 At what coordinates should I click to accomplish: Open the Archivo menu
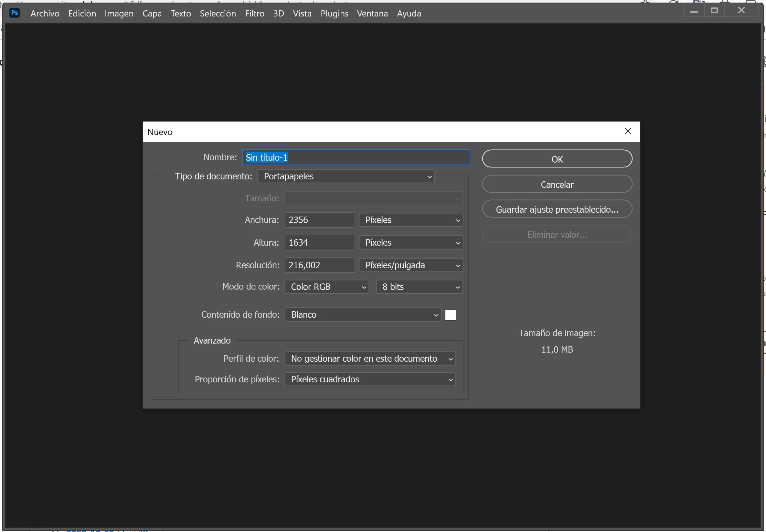(x=45, y=13)
